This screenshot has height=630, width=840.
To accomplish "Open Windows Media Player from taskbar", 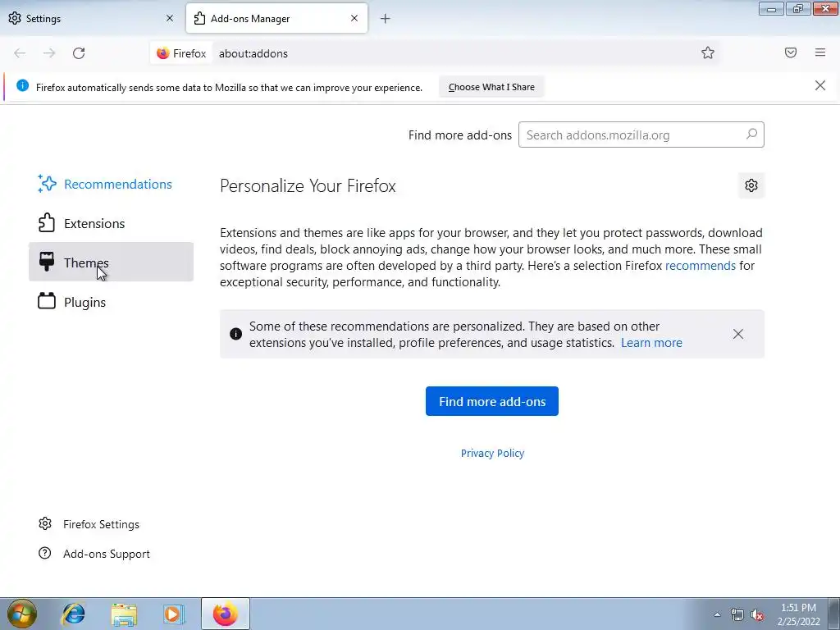I will pos(173,614).
